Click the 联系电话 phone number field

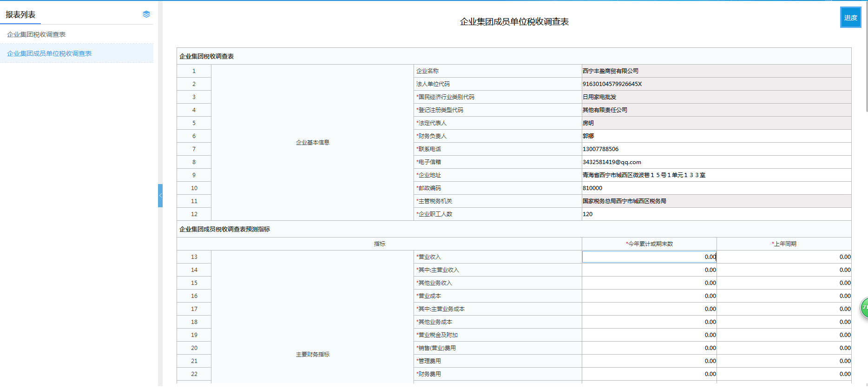point(716,149)
